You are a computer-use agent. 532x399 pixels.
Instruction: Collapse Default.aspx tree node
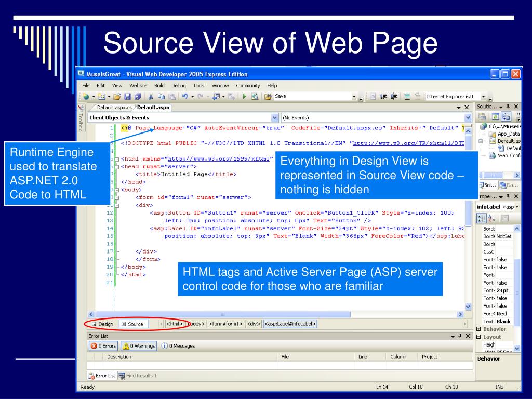click(x=481, y=141)
